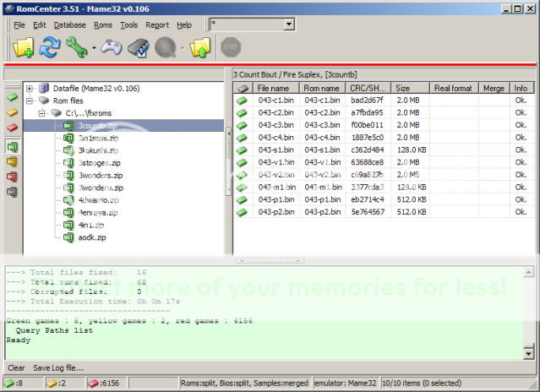540x392 pixels.
Task: Click the game controller emulator icon
Action: (111, 48)
